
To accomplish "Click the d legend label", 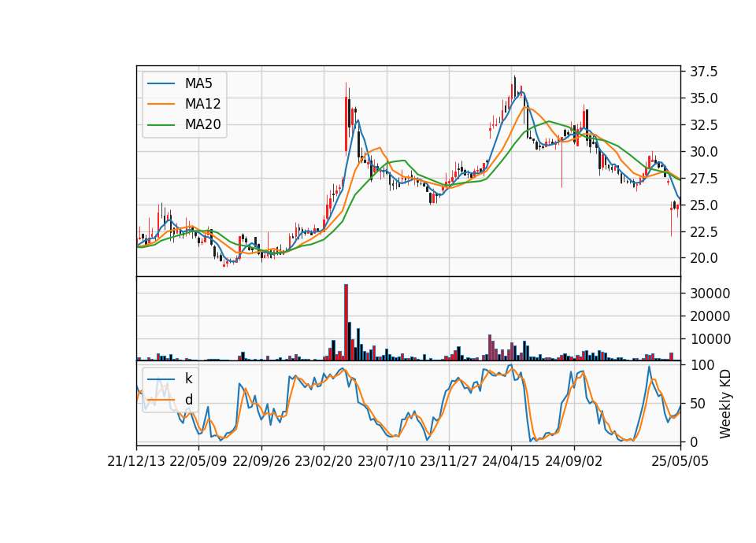I will [189, 400].
